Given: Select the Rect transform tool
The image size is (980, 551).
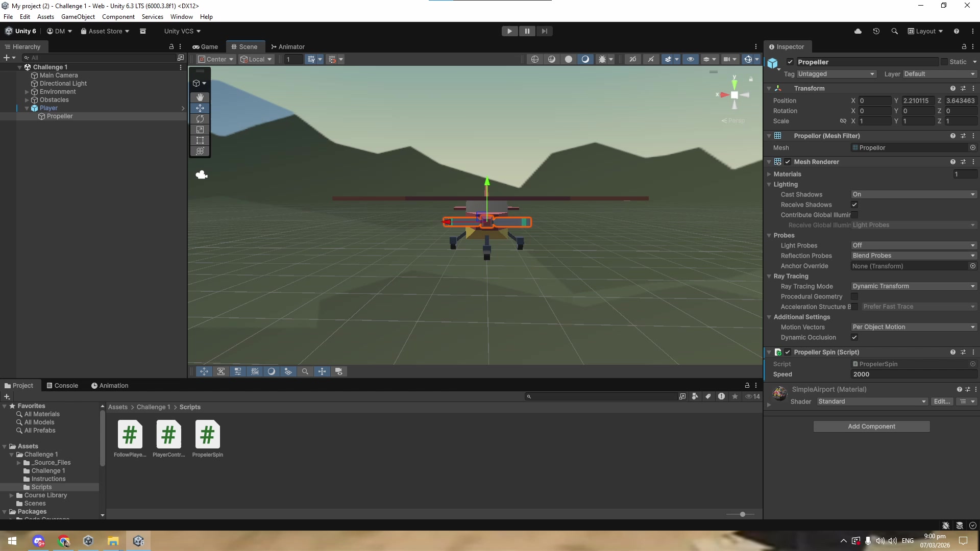Looking at the screenshot, I should [200, 140].
